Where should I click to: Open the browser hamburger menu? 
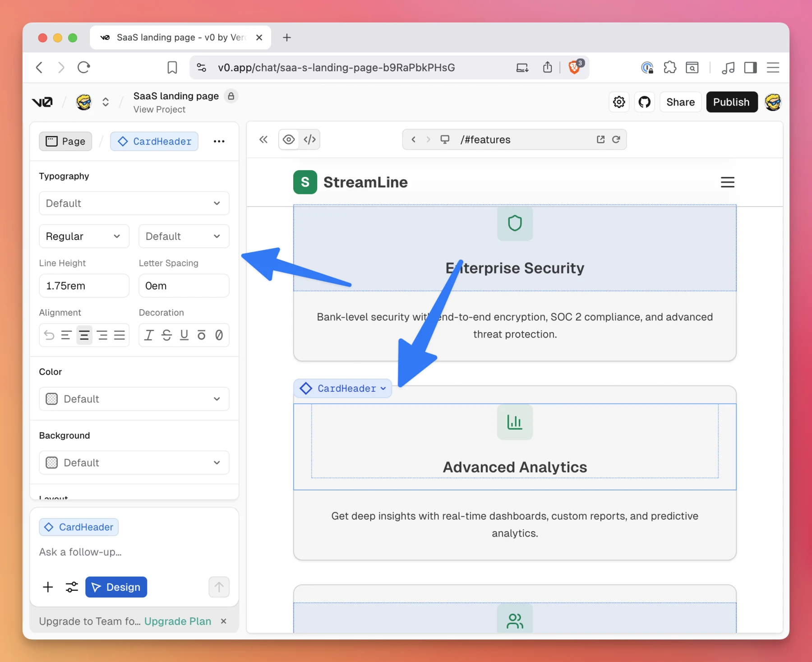[x=773, y=68]
